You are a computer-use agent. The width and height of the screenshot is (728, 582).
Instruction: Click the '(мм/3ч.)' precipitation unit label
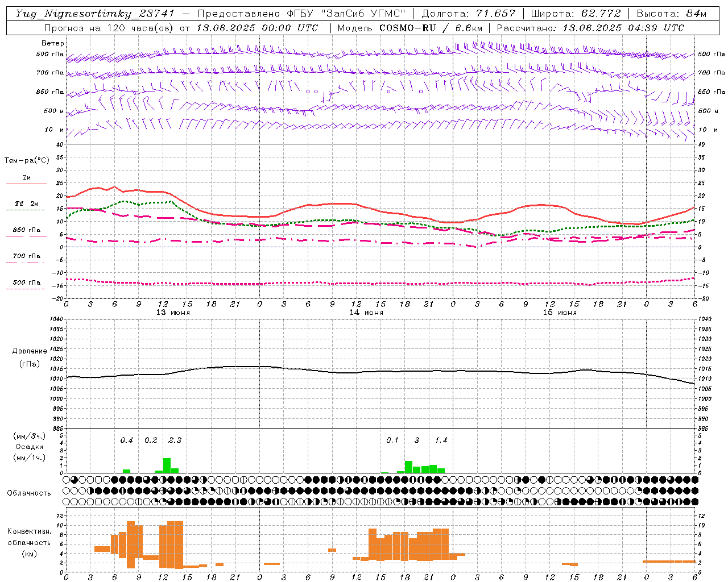(x=30, y=436)
